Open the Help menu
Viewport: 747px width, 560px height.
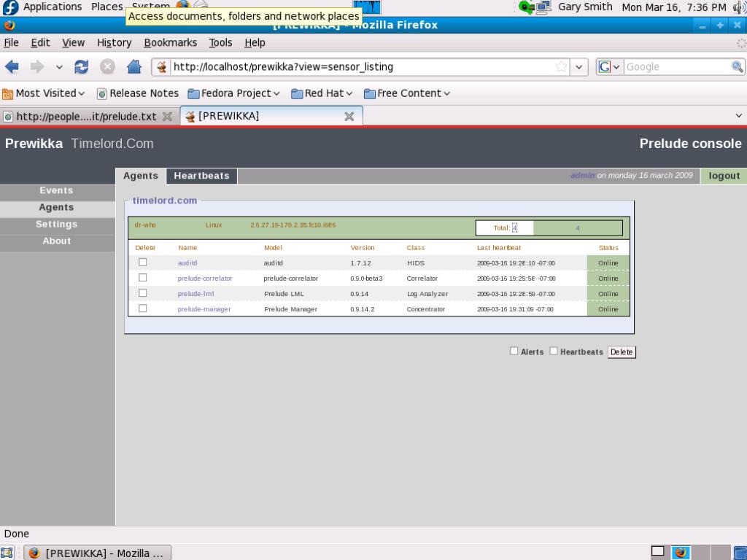point(255,43)
